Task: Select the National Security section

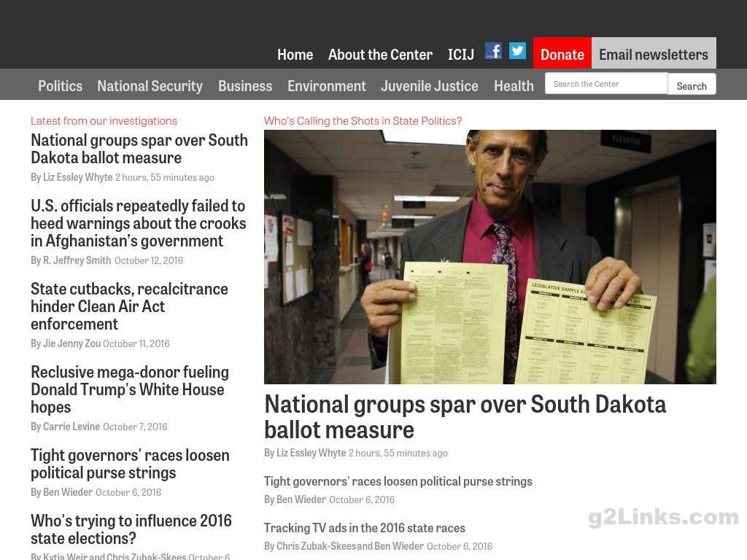Action: tap(150, 86)
